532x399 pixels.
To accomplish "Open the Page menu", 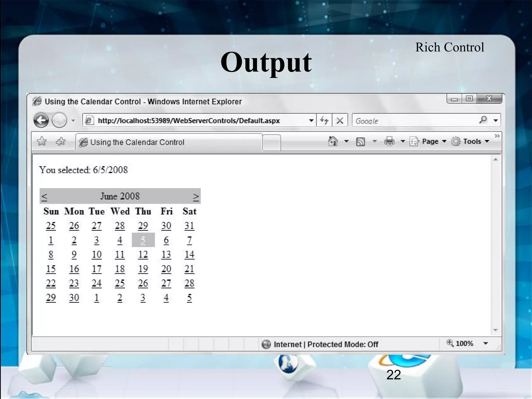I will click(430, 141).
